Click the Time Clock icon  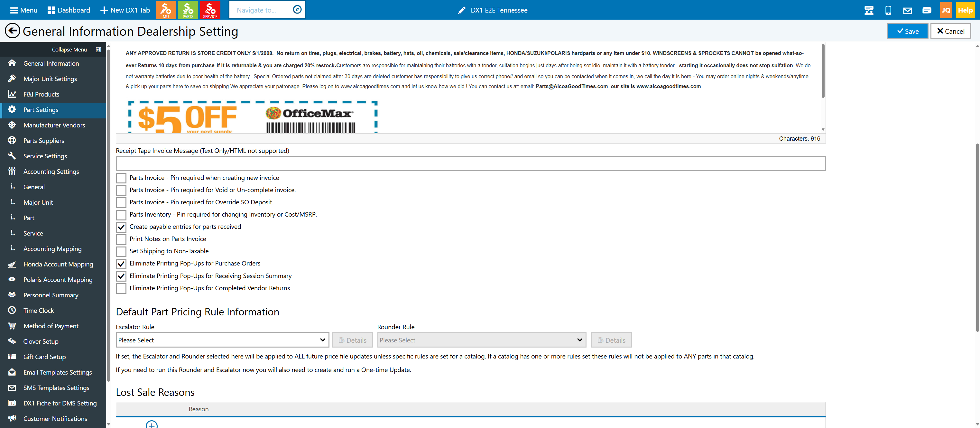point(12,310)
